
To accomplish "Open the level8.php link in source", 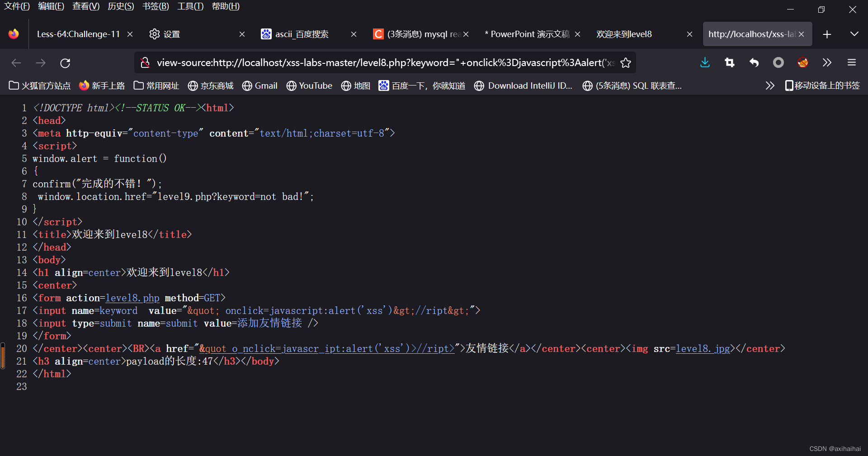I will (132, 298).
